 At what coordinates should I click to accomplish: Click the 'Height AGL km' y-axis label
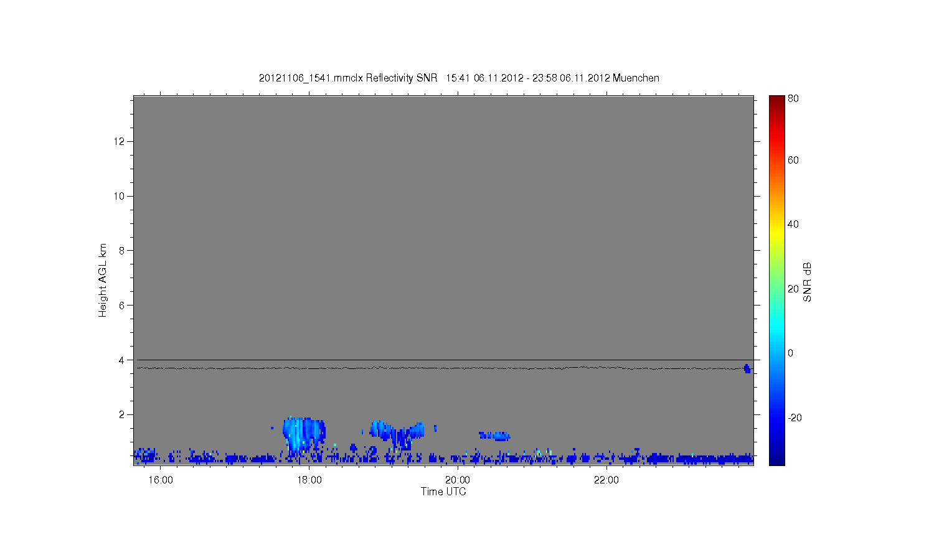click(103, 281)
